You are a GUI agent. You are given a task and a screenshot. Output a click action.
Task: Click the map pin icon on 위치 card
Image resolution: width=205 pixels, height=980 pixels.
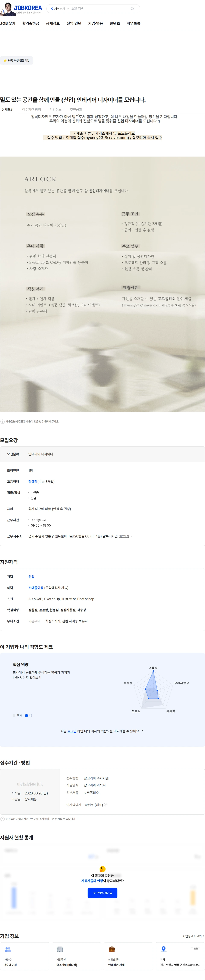coord(164,949)
